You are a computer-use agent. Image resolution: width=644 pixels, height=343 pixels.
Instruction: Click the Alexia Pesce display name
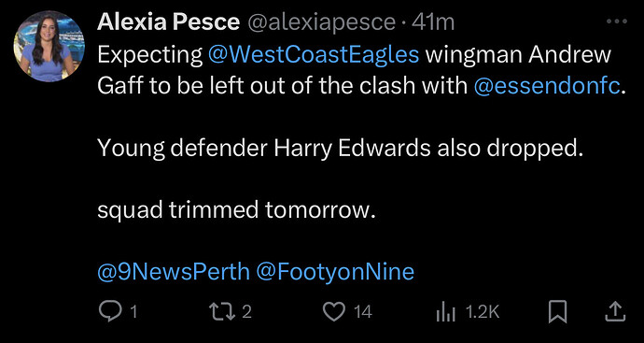coord(168,22)
